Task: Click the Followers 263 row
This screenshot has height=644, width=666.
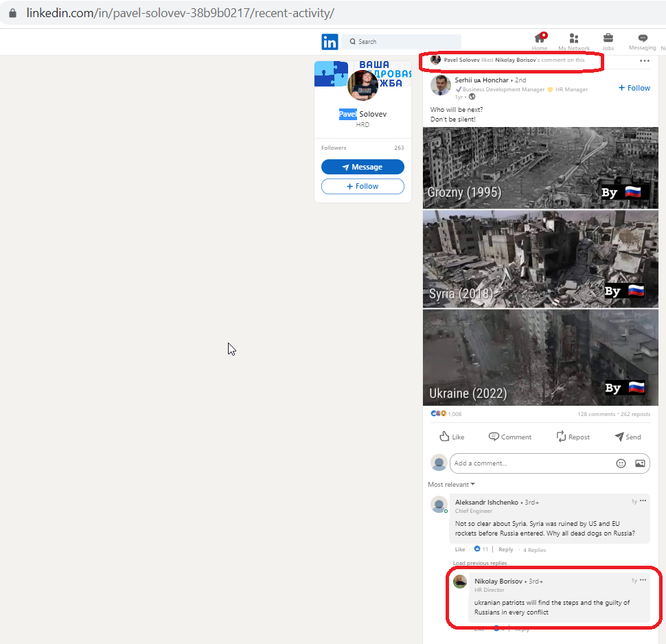Action: pos(363,148)
